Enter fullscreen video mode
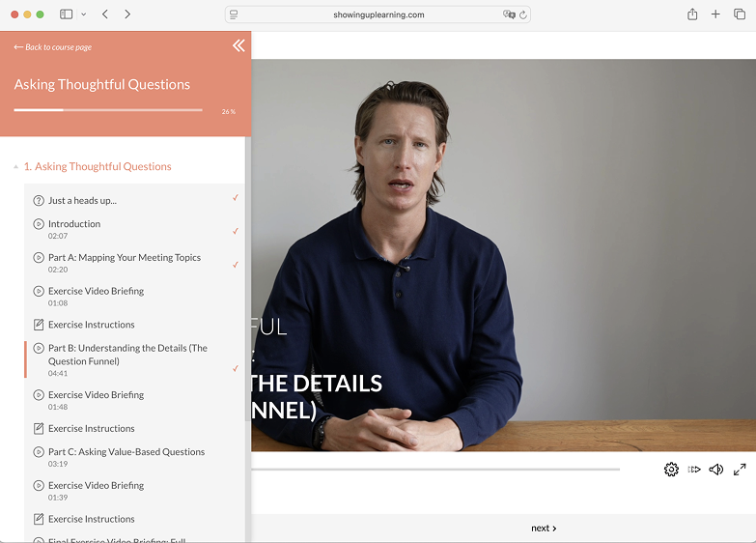The height and width of the screenshot is (543, 756). (740, 470)
